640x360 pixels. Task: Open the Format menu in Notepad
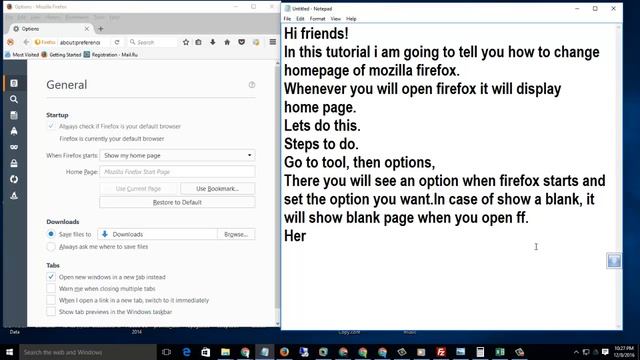click(317, 19)
